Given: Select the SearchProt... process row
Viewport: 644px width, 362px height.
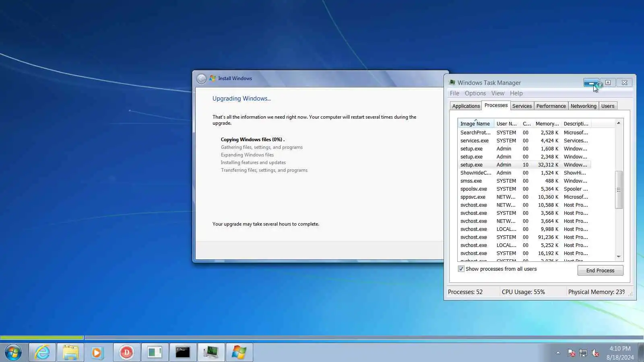Looking at the screenshot, I should coord(524,132).
